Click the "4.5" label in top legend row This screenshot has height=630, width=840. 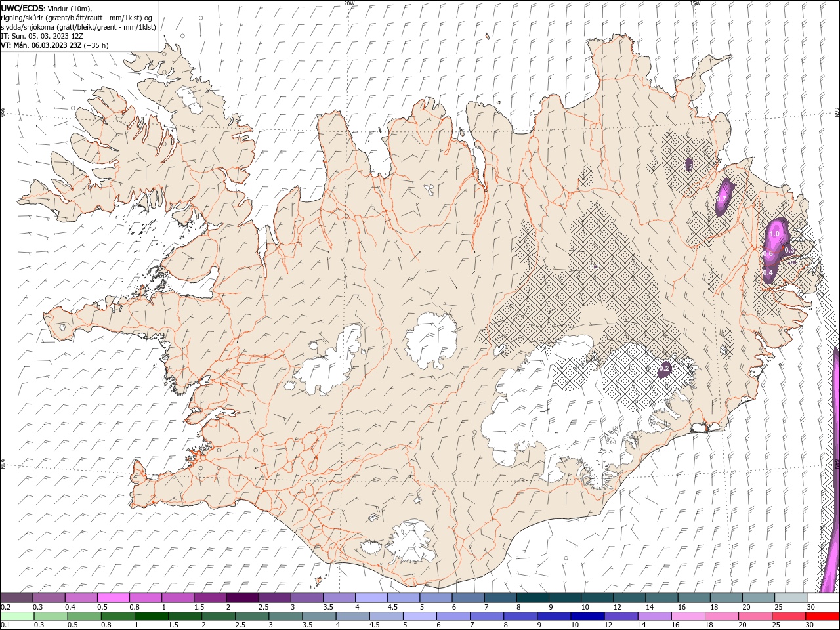392,607
